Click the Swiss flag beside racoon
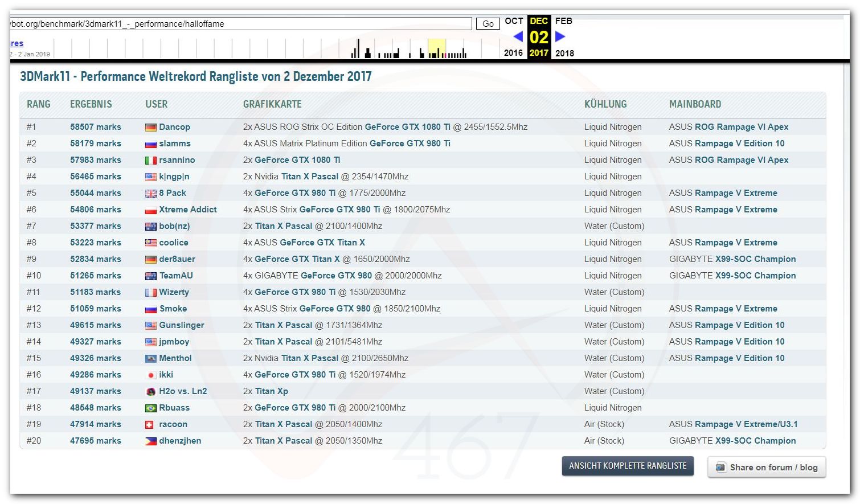Image resolution: width=860 pixels, height=504 pixels. click(x=150, y=425)
